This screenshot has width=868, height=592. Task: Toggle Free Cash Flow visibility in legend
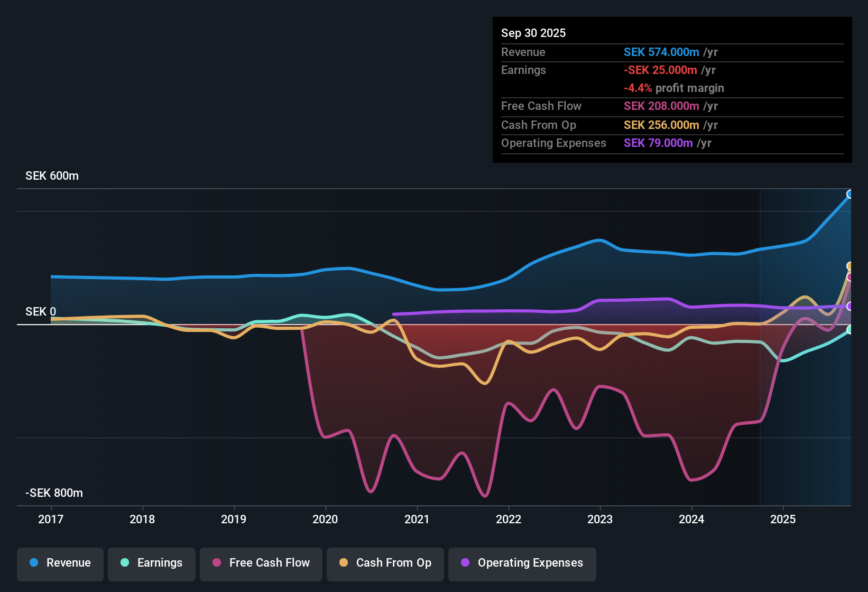click(217, 563)
